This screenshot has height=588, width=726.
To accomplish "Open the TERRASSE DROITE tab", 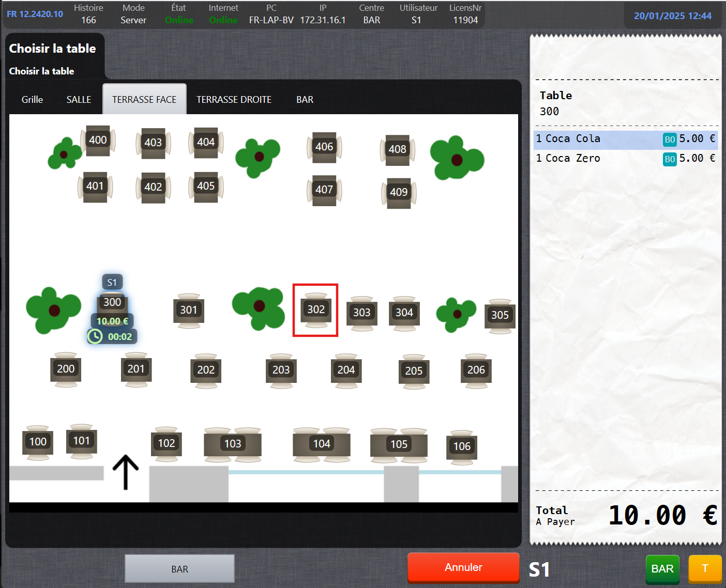I will click(x=234, y=100).
